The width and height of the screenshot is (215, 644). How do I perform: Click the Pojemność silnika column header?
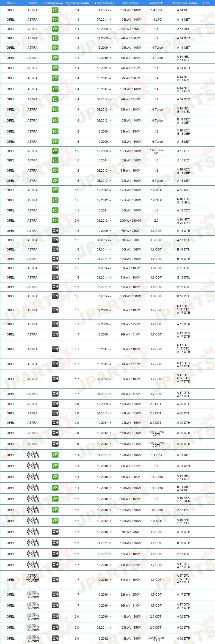(x=77, y=3)
